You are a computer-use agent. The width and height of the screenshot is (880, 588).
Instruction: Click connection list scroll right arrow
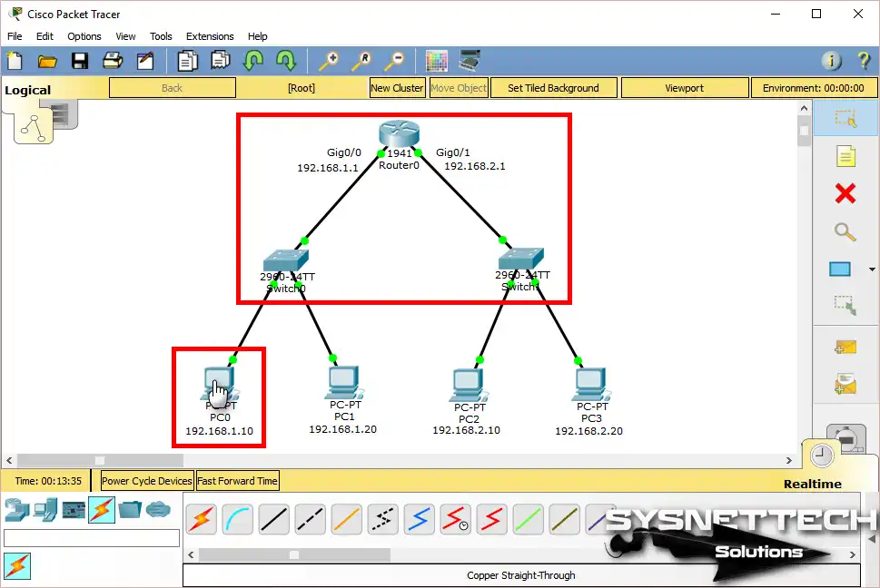(852, 555)
